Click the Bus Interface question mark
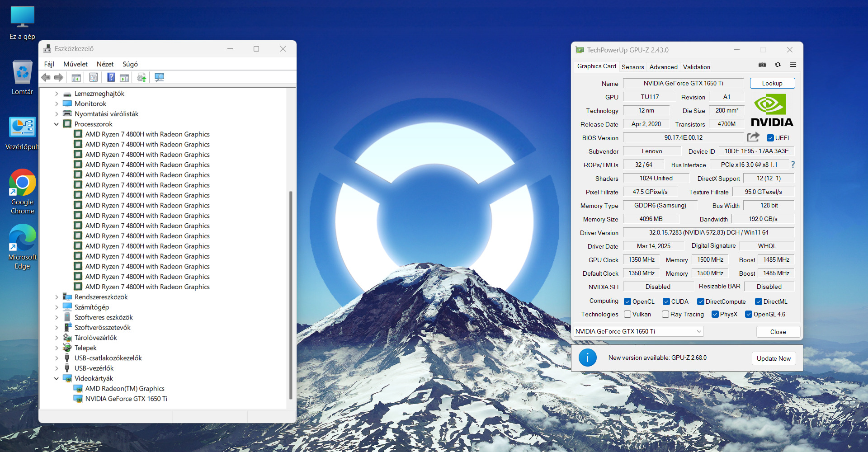The image size is (868, 452). coord(793,165)
